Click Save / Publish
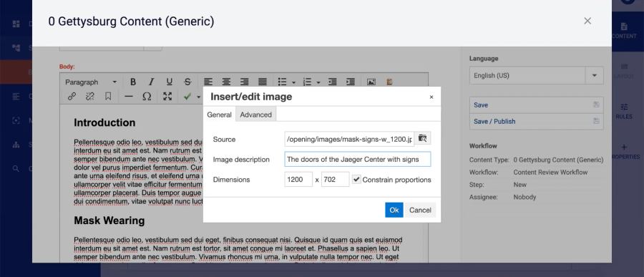Image resolution: width=644 pixels, height=277 pixels. point(537,121)
